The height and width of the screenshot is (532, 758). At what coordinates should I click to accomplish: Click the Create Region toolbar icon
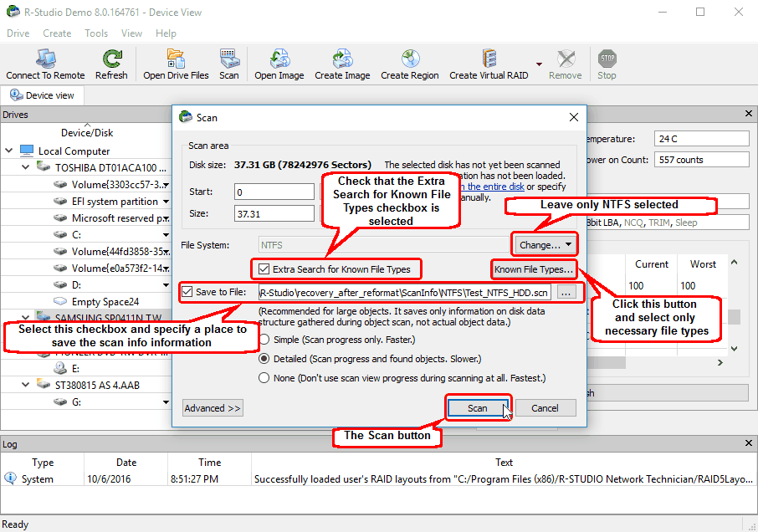410,59
